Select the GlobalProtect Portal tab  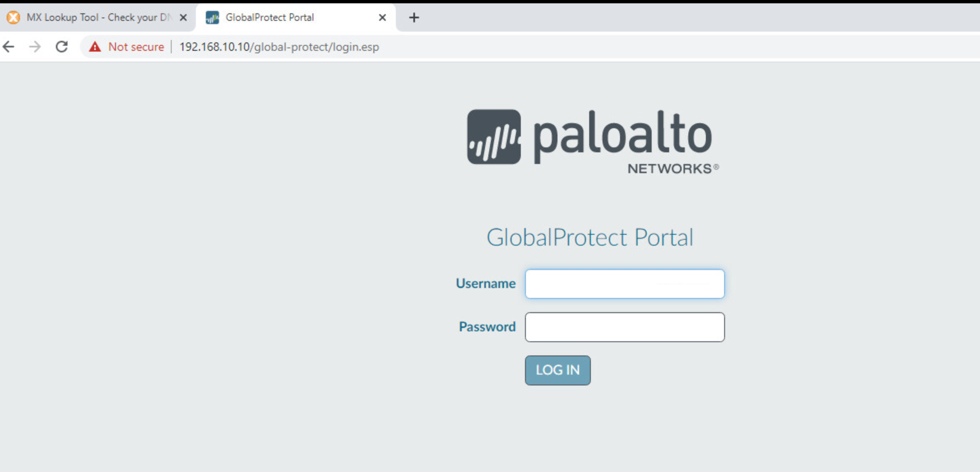pos(270,17)
